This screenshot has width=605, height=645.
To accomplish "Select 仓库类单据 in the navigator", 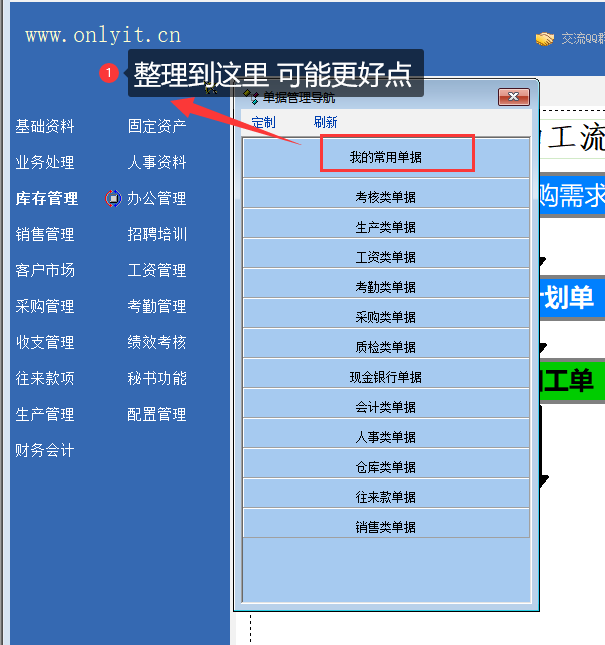I will tap(385, 467).
